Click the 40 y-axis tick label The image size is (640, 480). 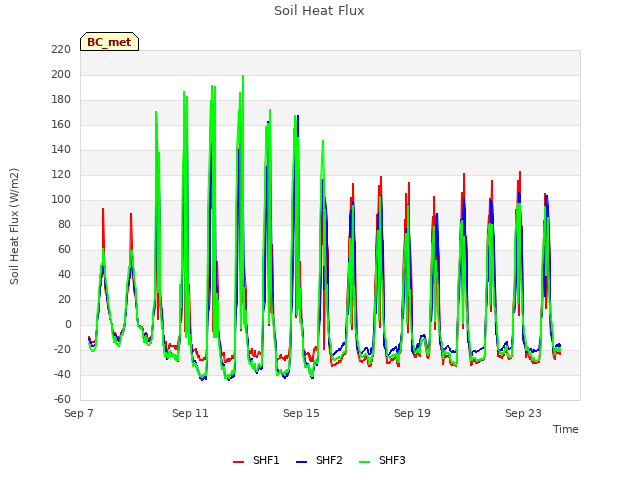[64, 274]
